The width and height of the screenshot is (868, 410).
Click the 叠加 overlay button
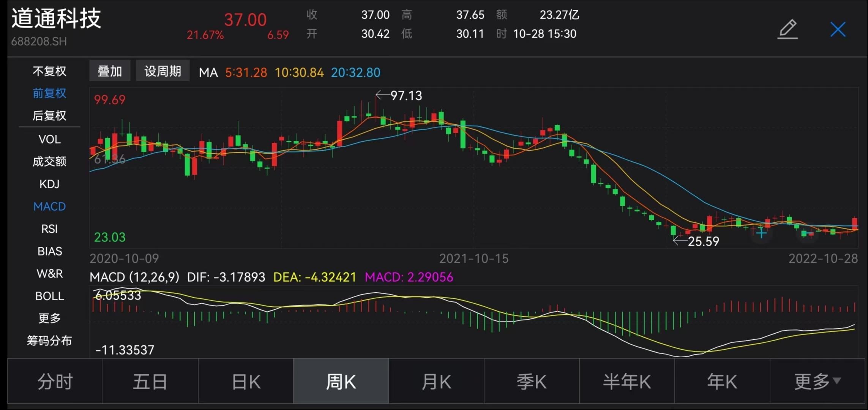click(110, 70)
